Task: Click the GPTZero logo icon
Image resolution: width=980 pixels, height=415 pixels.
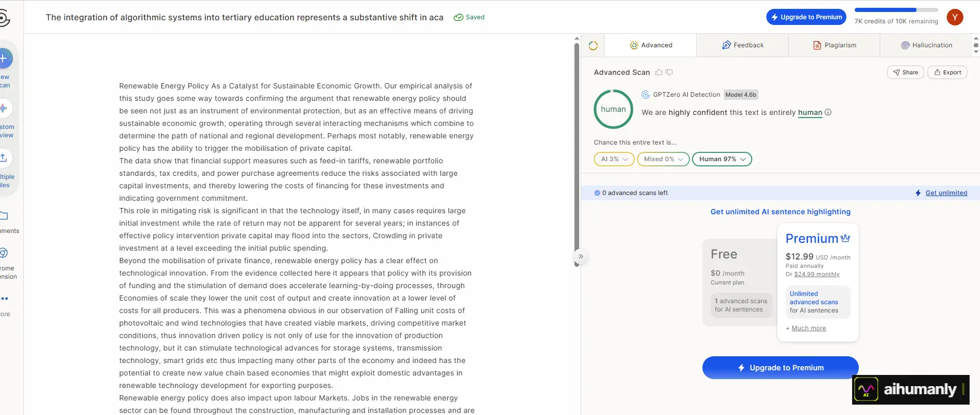Action: pos(4,18)
